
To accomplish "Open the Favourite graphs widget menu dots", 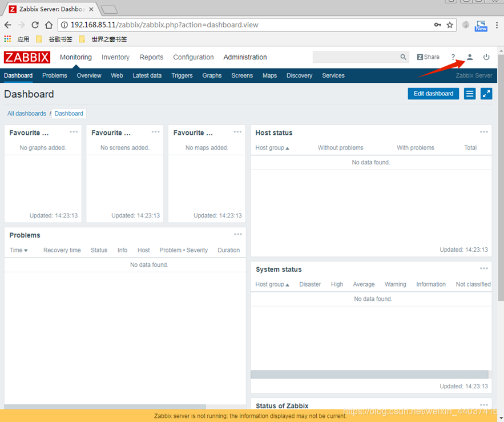I will 74,132.
